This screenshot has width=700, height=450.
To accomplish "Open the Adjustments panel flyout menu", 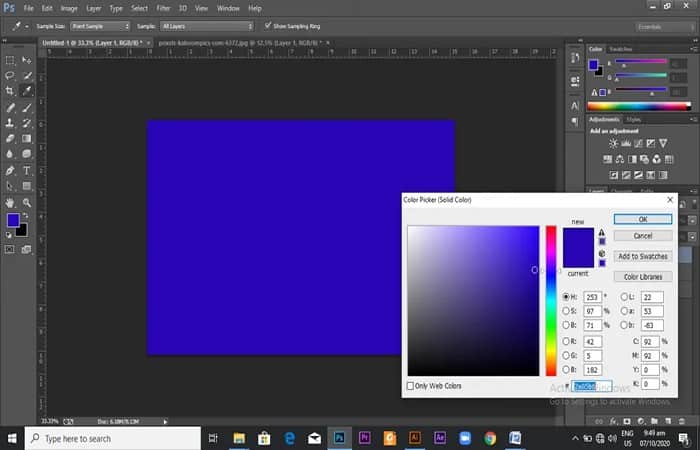I will (x=694, y=119).
